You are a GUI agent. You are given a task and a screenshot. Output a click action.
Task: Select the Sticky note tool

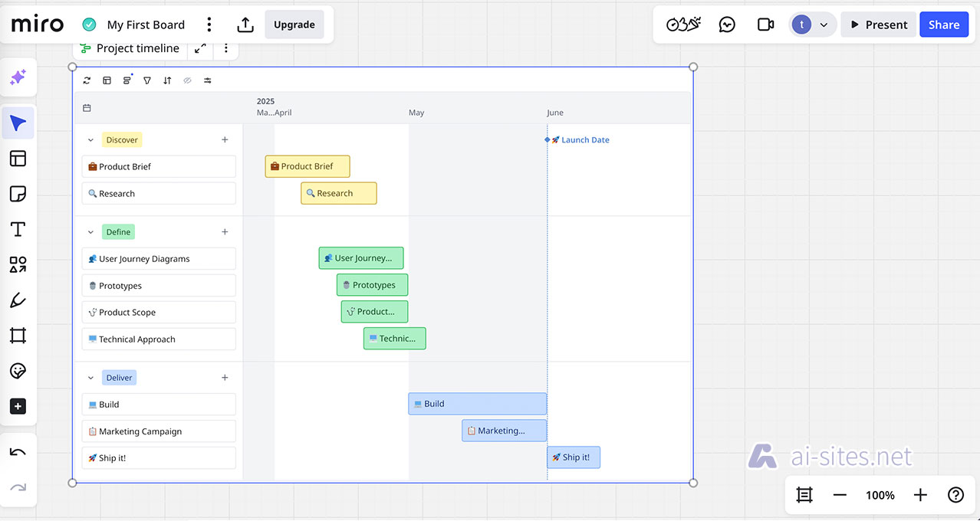(18, 194)
